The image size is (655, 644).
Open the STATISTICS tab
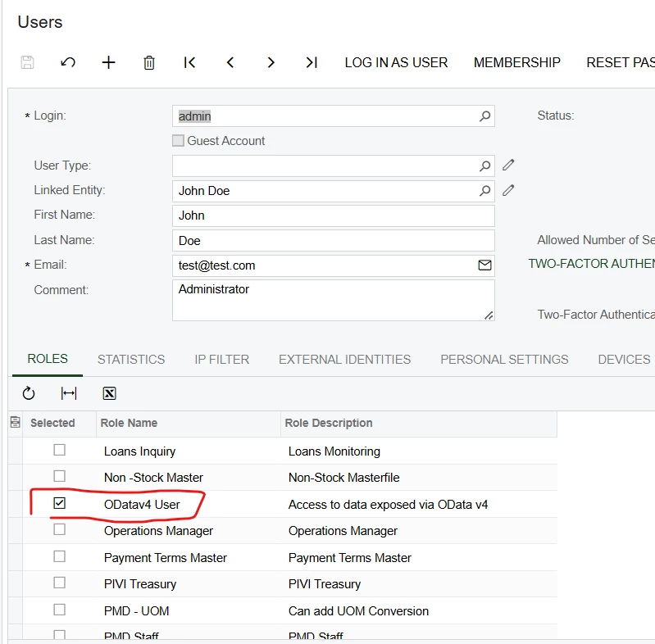[131, 359]
